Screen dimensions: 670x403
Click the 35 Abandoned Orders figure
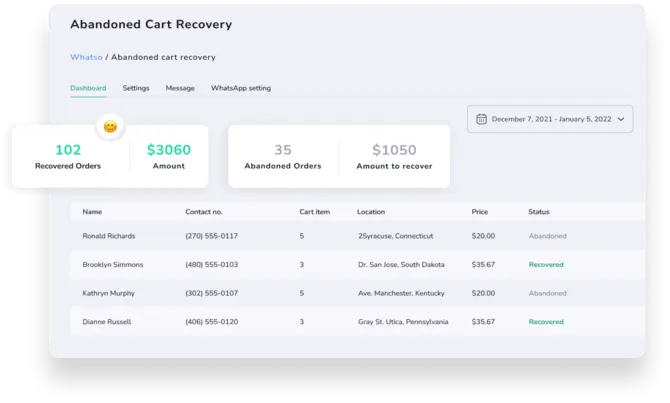(283, 150)
